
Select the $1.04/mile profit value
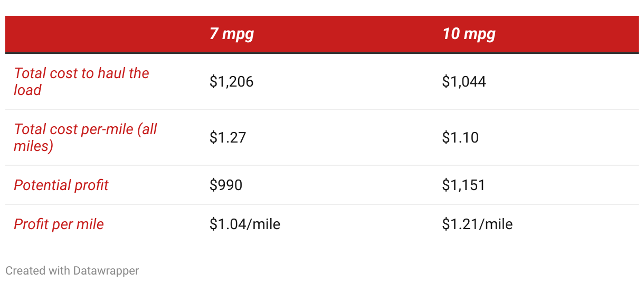click(245, 224)
